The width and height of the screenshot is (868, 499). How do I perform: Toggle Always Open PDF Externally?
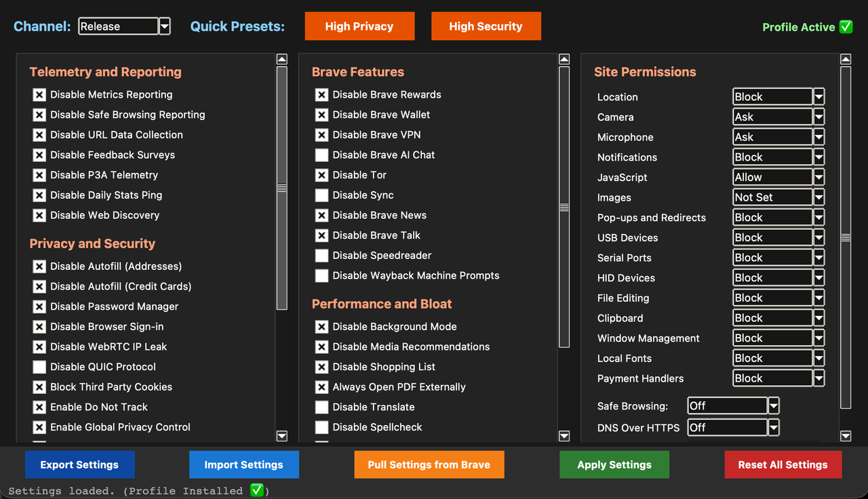[321, 387]
